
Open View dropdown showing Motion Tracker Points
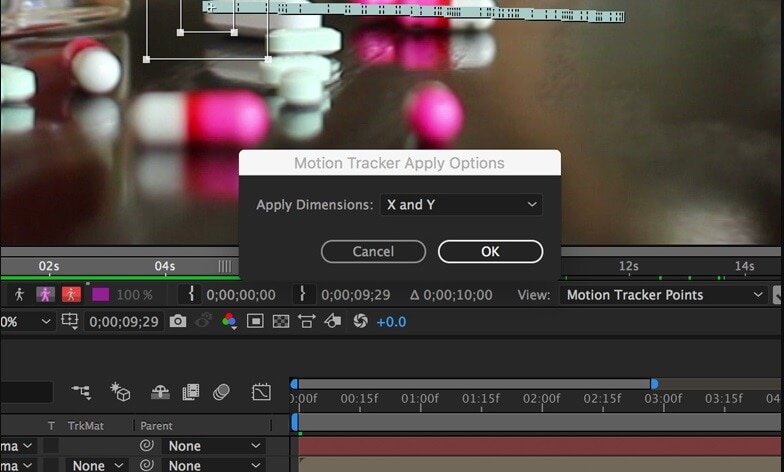click(664, 295)
